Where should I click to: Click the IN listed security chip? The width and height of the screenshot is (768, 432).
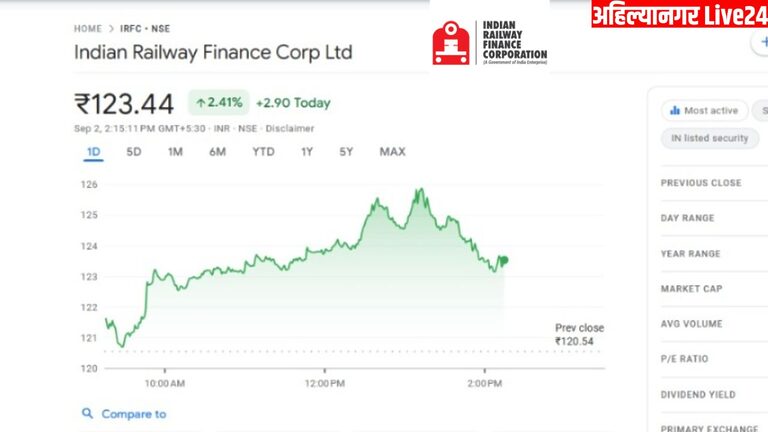pos(709,138)
